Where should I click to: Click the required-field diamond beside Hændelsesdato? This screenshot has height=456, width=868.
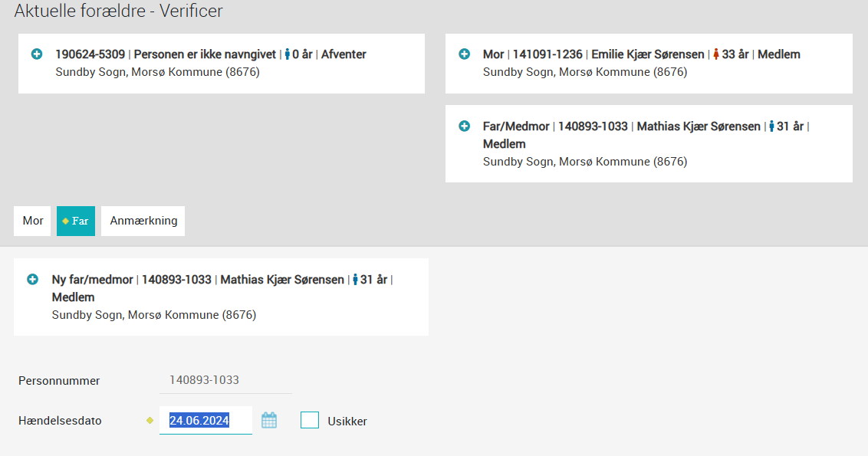[x=150, y=420]
